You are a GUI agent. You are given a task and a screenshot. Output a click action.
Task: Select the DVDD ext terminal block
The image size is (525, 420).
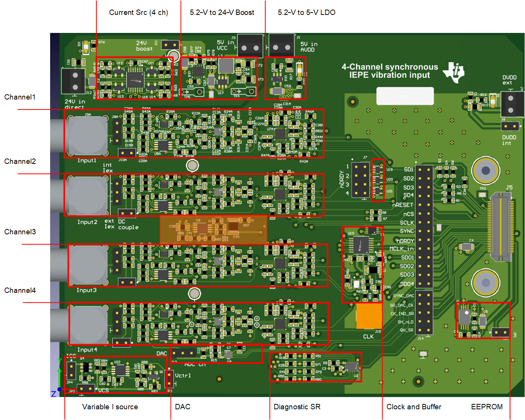click(512, 103)
